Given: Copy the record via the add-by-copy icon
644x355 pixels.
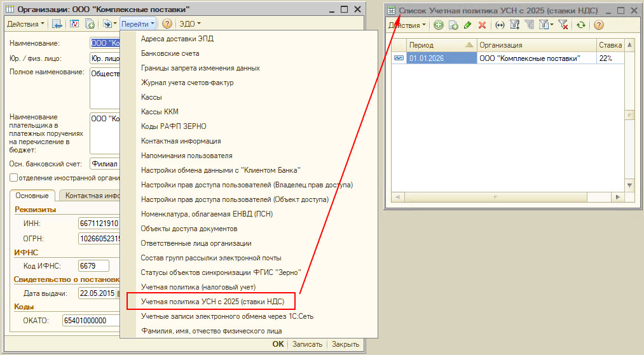Looking at the screenshot, I should pos(453,25).
